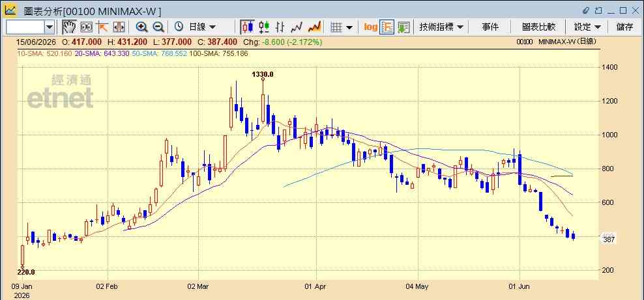This screenshot has height=300, width=644.
Task: Click the 02 Mar date label
Action: 198,286
